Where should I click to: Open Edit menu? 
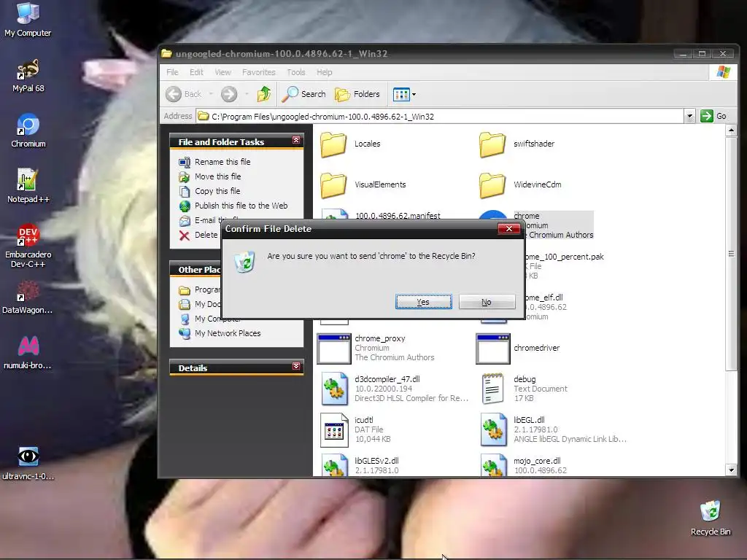click(x=196, y=72)
